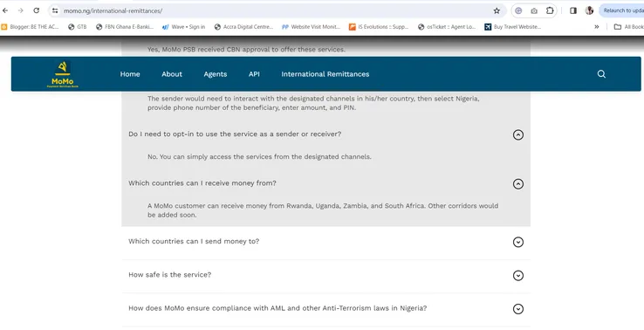
Task: Open Agents in the navigation bar
Action: (x=216, y=74)
